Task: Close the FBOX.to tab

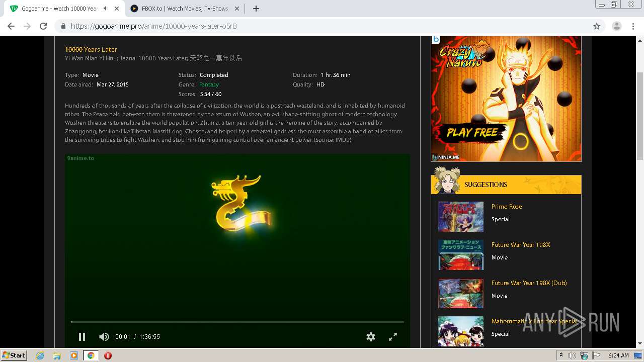Action: pos(237,9)
